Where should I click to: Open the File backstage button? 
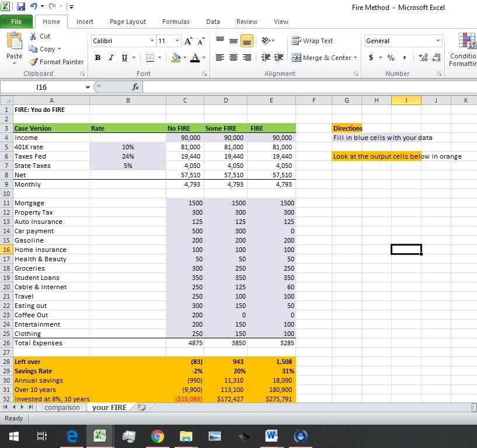pyautogui.click(x=16, y=22)
